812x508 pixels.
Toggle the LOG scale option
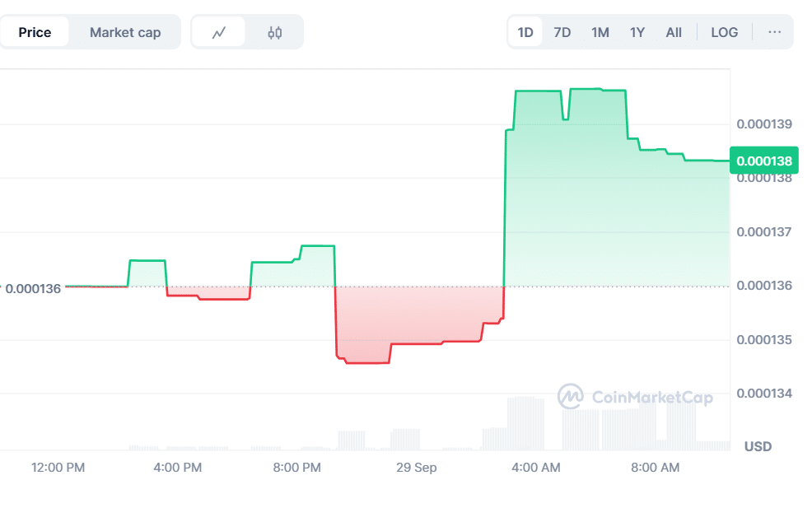[725, 33]
